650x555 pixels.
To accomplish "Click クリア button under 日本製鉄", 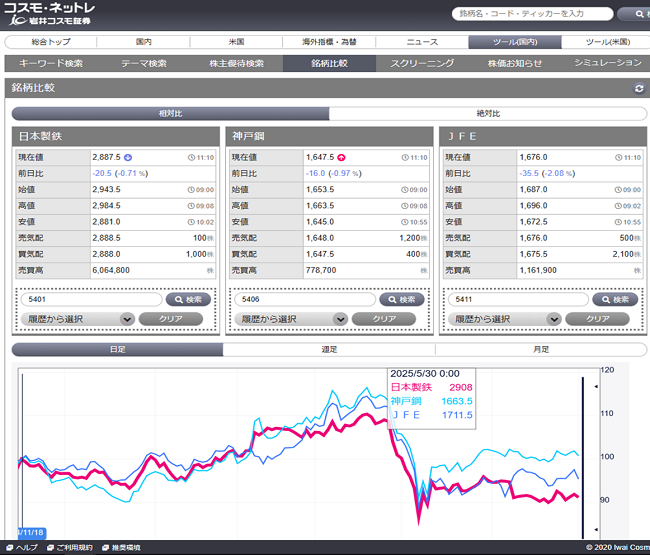I will tap(171, 319).
